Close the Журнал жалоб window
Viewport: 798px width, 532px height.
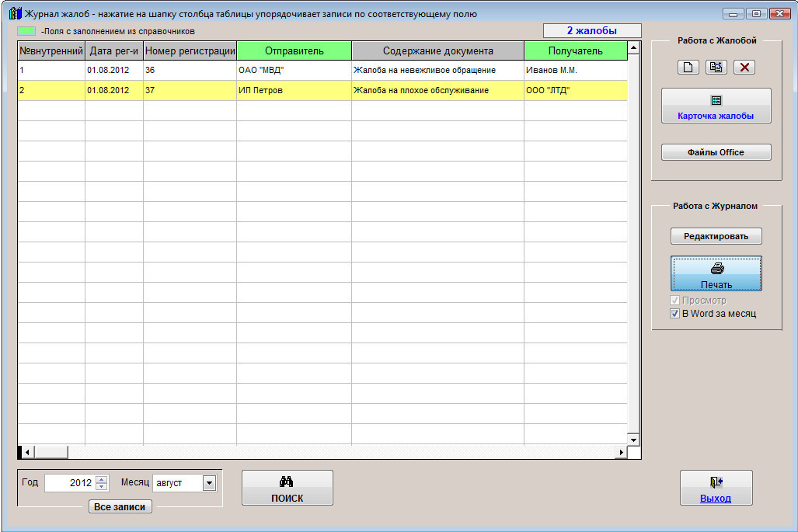(779, 14)
